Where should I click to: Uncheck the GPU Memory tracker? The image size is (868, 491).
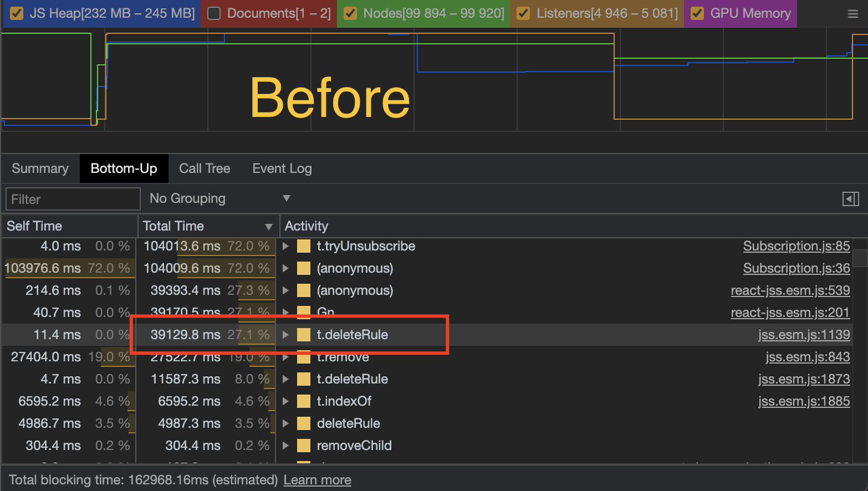tap(697, 13)
